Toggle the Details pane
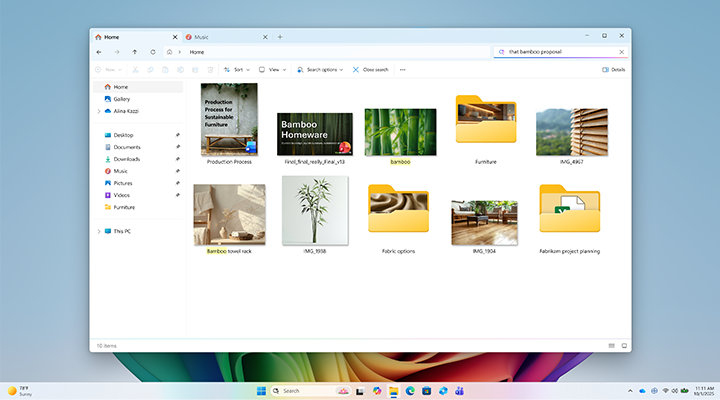 point(613,70)
